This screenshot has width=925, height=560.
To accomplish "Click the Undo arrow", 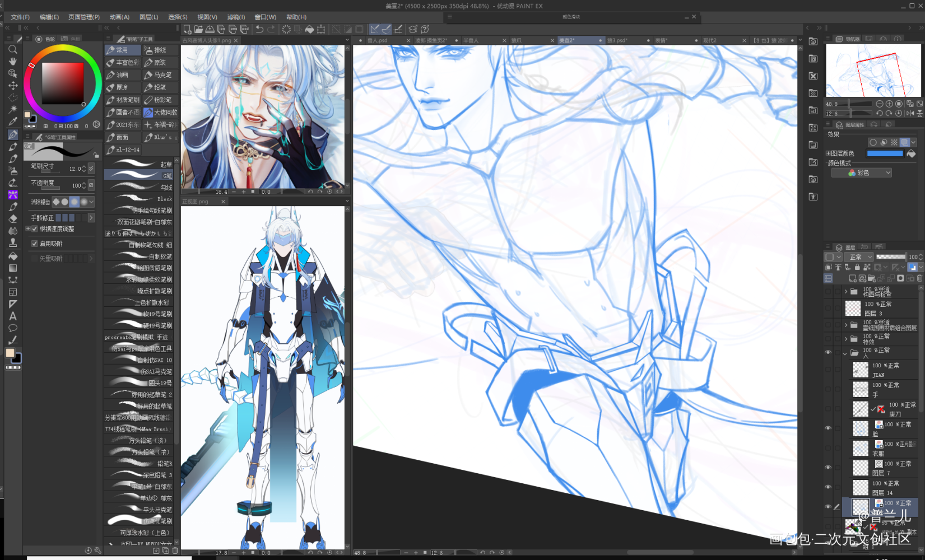I will click(x=259, y=29).
